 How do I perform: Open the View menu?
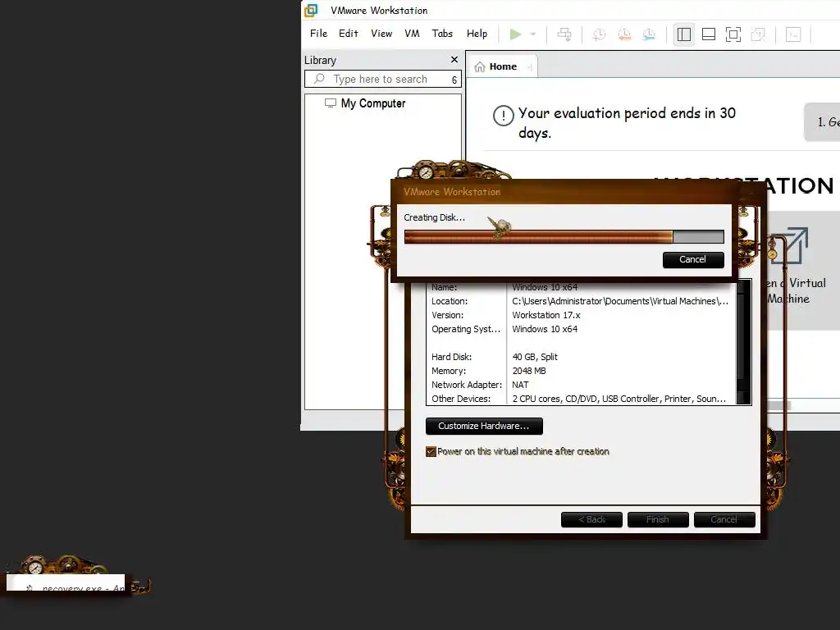pyautogui.click(x=381, y=33)
